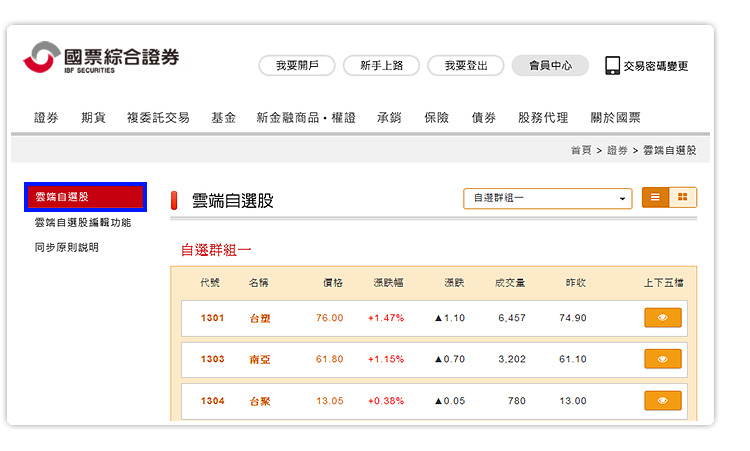Open the 債券 menu
The image size is (750, 451).
[484, 118]
